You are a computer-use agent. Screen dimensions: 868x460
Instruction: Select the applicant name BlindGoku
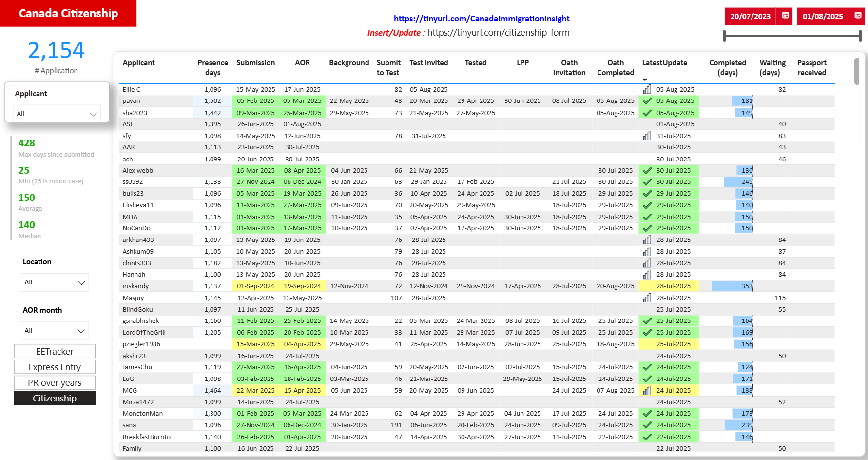[x=137, y=310]
